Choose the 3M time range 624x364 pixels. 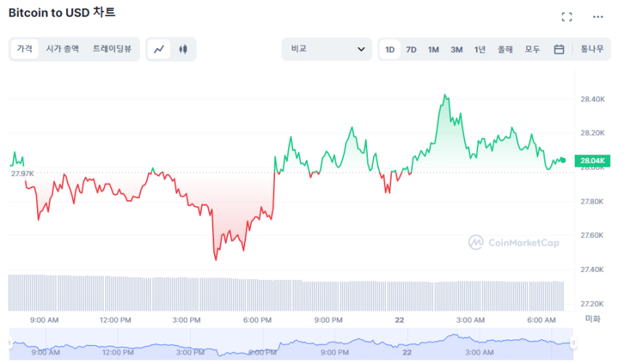coord(456,49)
